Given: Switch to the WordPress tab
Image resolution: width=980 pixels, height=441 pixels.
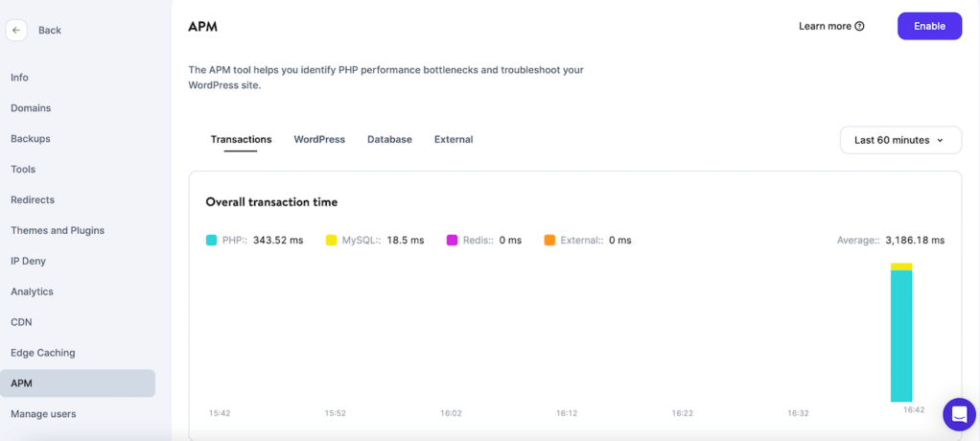Looking at the screenshot, I should [319, 139].
